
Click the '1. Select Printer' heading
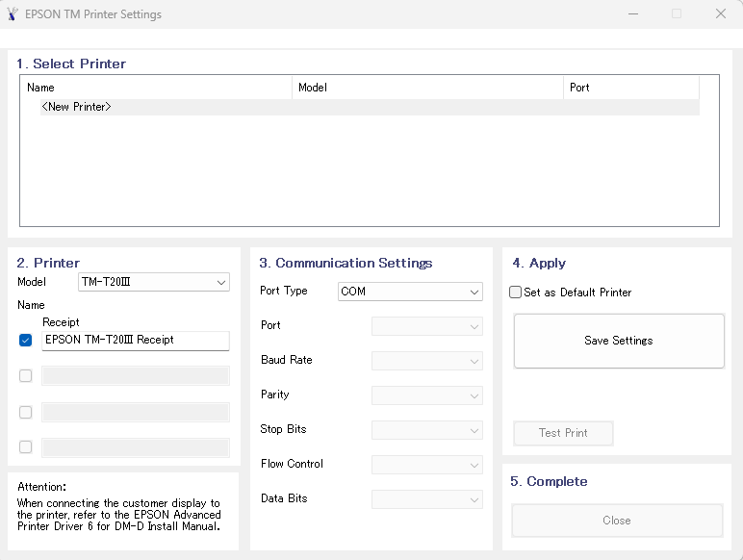71,64
